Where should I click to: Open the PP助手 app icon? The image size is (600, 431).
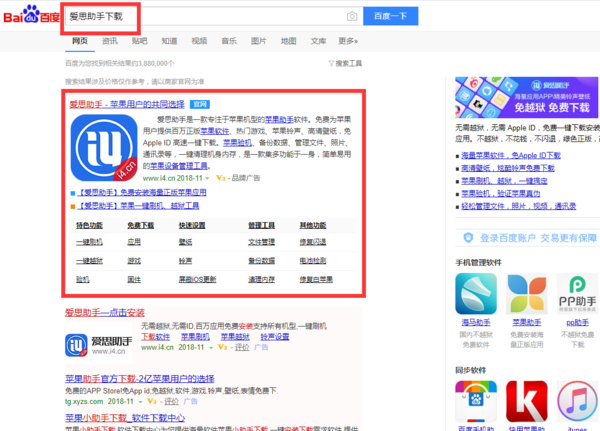[x=578, y=294]
